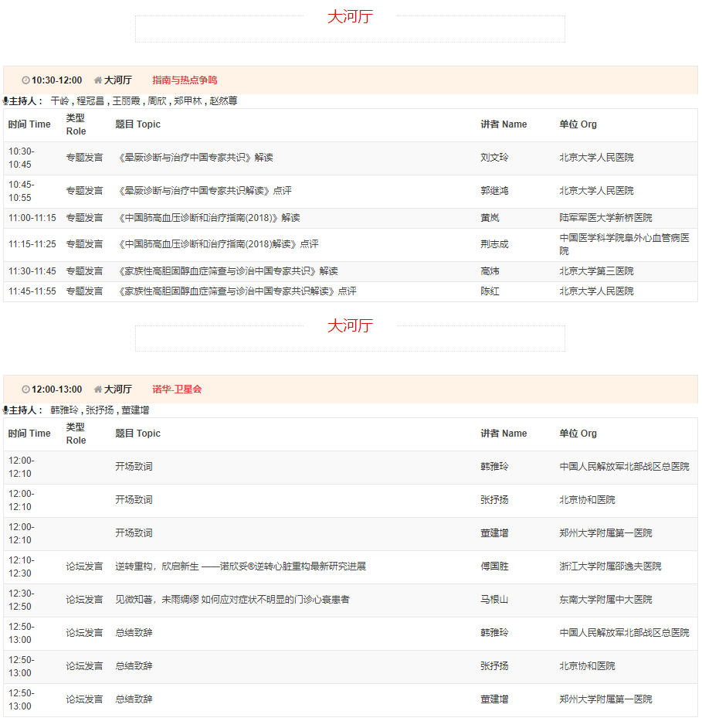Open session title 诺华-卫星会

coord(177,390)
